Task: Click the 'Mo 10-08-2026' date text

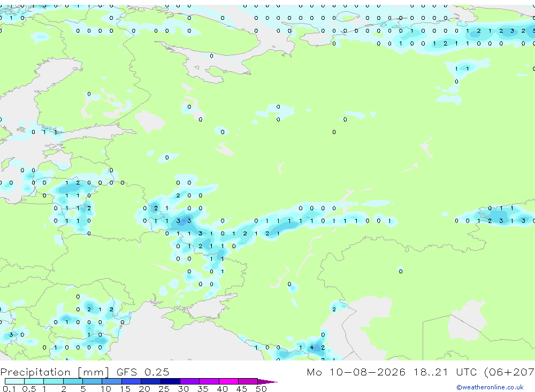Action: [x=356, y=372]
